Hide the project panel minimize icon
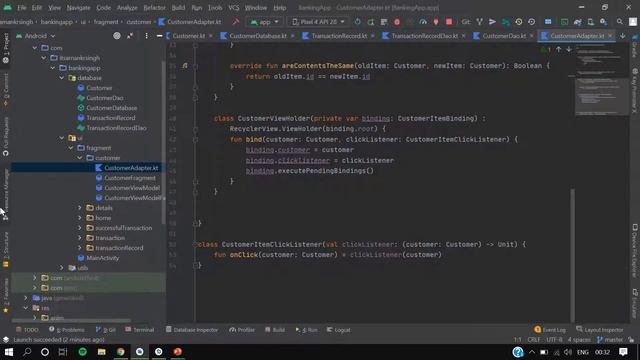The image size is (640, 360). coord(160,36)
